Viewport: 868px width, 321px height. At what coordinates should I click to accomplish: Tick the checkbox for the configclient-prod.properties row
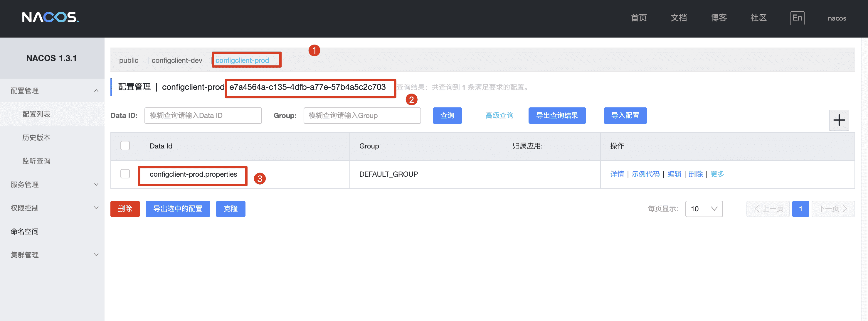pyautogui.click(x=125, y=174)
